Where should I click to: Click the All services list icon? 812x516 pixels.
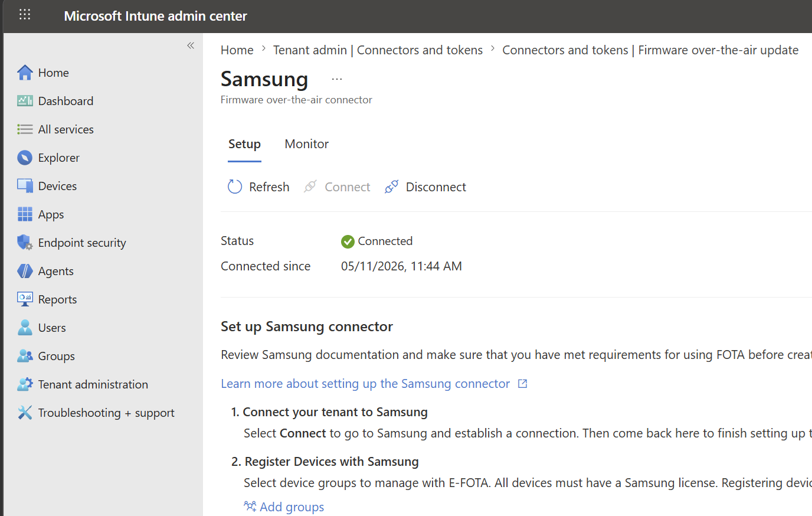point(25,129)
